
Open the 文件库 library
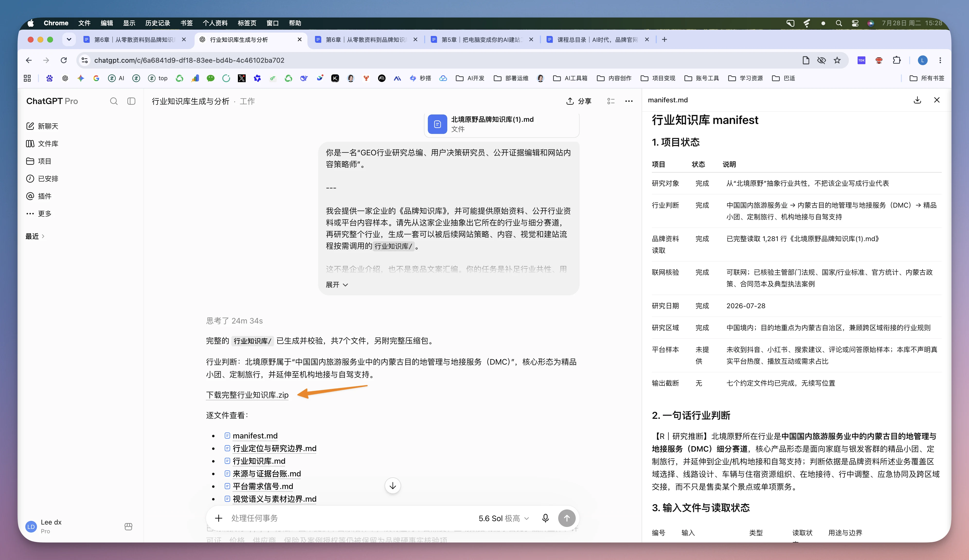point(42,144)
